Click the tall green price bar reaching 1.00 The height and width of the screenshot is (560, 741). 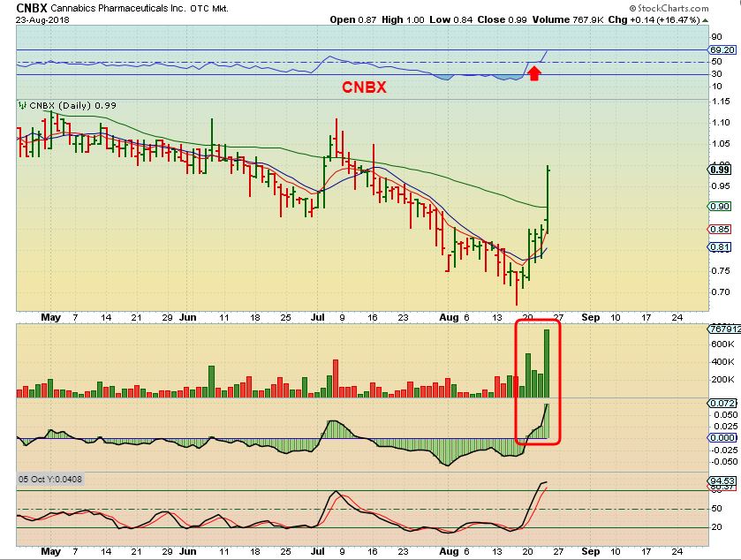pos(548,199)
